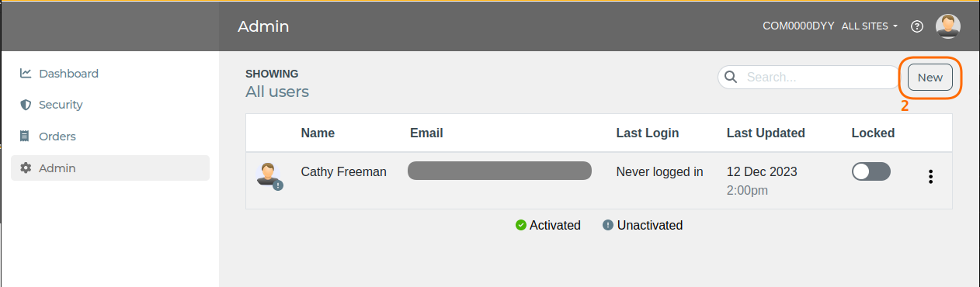Click the search magnifier icon

(731, 77)
